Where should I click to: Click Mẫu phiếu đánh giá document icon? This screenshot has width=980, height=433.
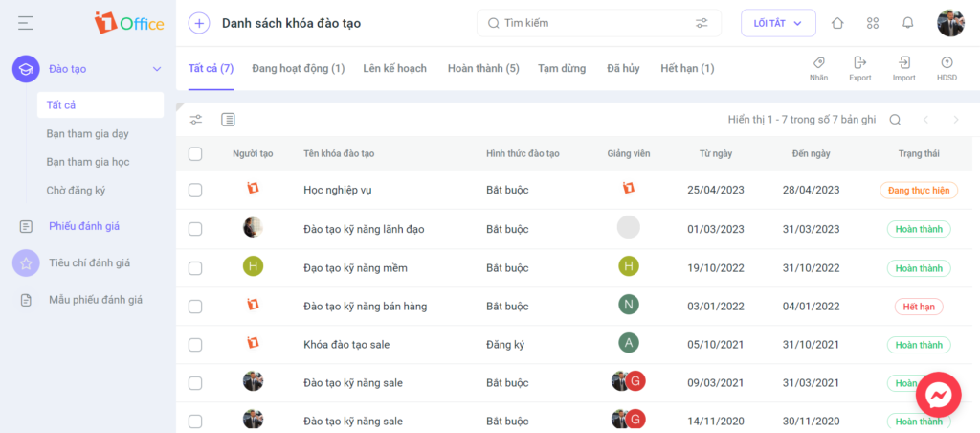pyautogui.click(x=26, y=301)
